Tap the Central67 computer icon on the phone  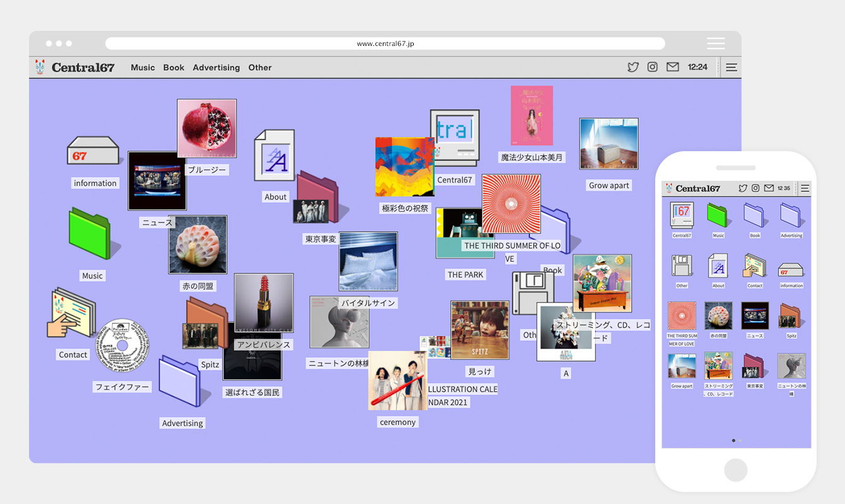pyautogui.click(x=682, y=215)
